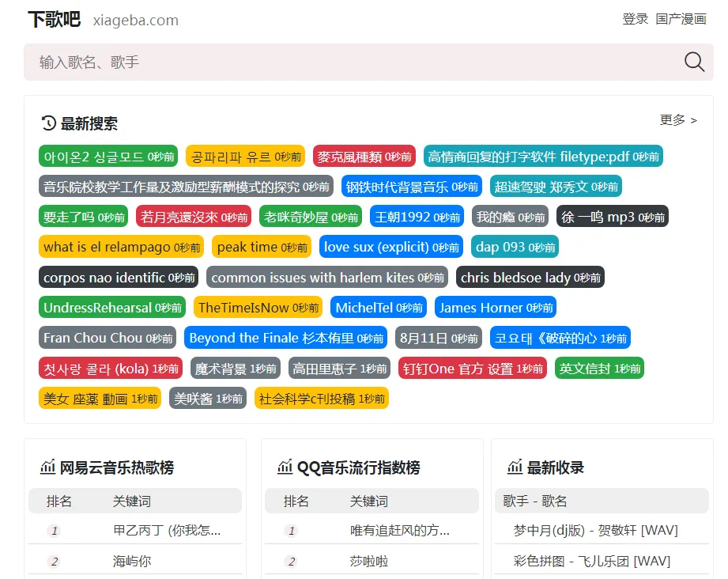This screenshot has width=728, height=579.
Task: Click the 音乐院校教学工作量 grey tag
Action: coord(187,187)
